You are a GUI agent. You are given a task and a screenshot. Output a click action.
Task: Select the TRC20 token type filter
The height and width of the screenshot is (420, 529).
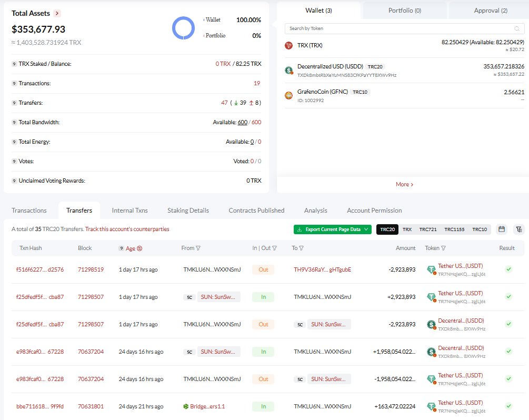coord(387,229)
